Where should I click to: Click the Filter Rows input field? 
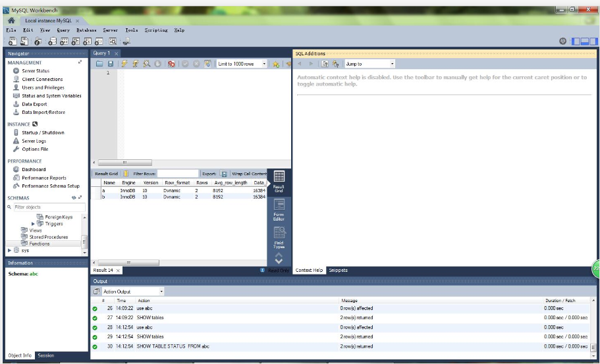[178, 174]
